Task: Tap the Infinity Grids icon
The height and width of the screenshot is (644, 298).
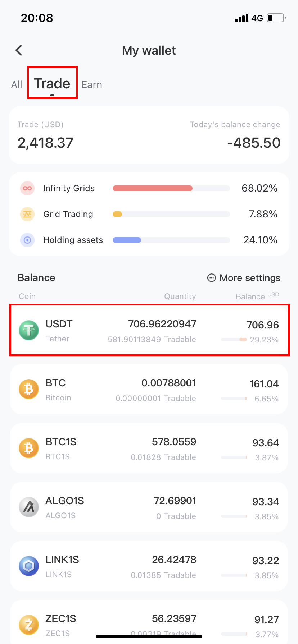Action: pyautogui.click(x=27, y=188)
